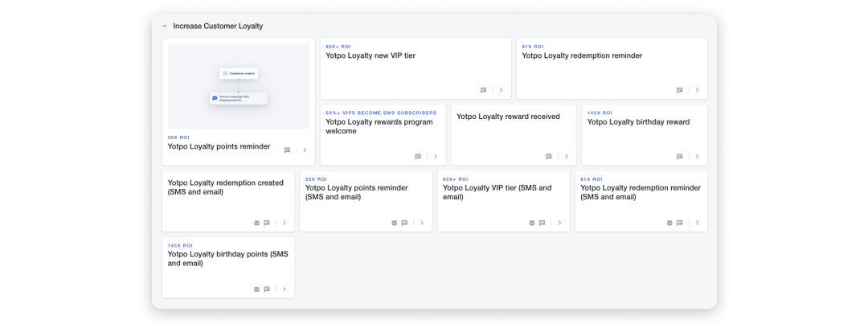The image size is (868, 324).
Task: Click email icon on birthday points card
Action: pyautogui.click(x=256, y=289)
